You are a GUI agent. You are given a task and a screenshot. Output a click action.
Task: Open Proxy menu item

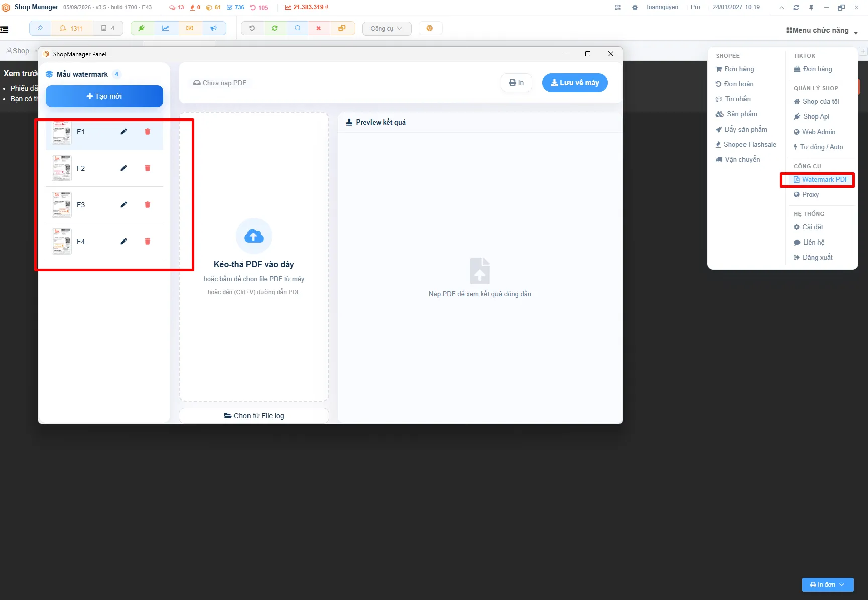coord(806,195)
